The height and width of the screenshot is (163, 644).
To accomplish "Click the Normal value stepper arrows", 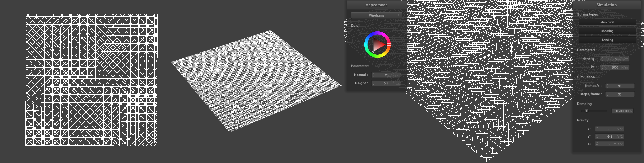I will (x=373, y=75).
